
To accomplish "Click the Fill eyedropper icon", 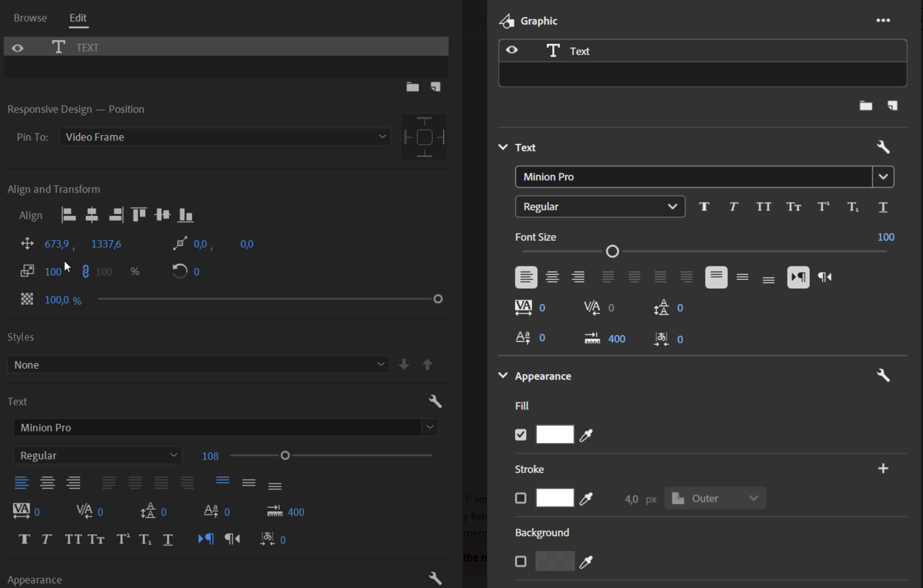I will [586, 435].
